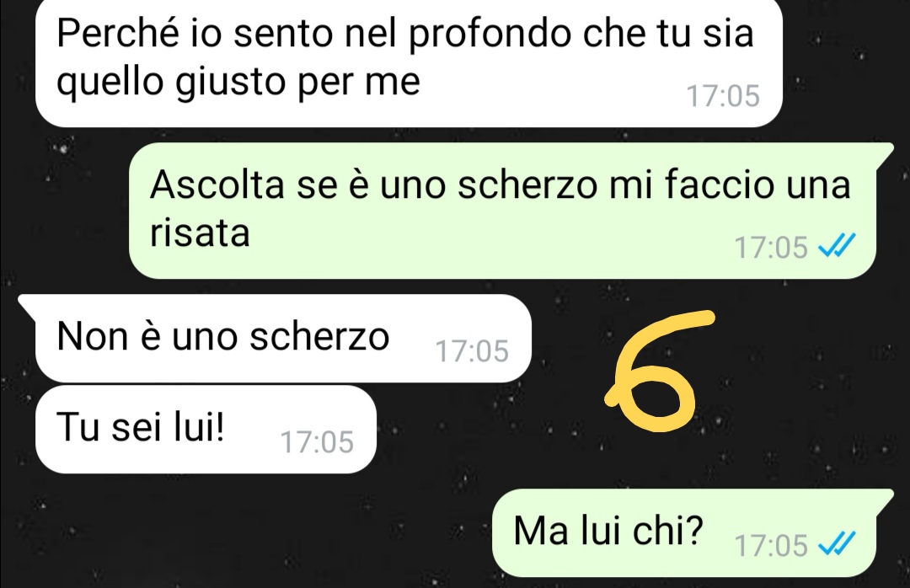Click the text 'quello giusto per me'

click(x=238, y=83)
